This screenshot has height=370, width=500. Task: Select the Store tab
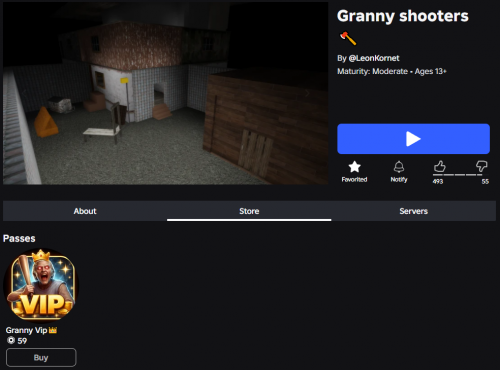(x=249, y=211)
